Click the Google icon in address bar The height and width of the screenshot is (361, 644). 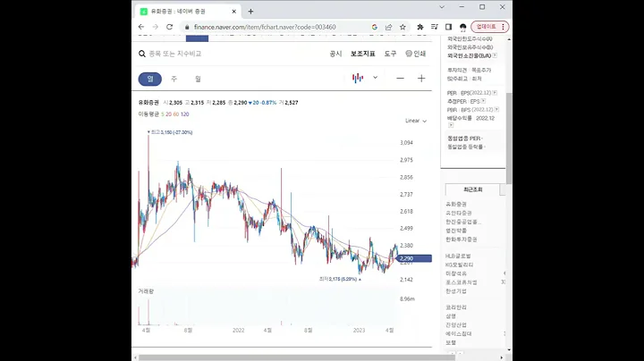click(x=375, y=27)
